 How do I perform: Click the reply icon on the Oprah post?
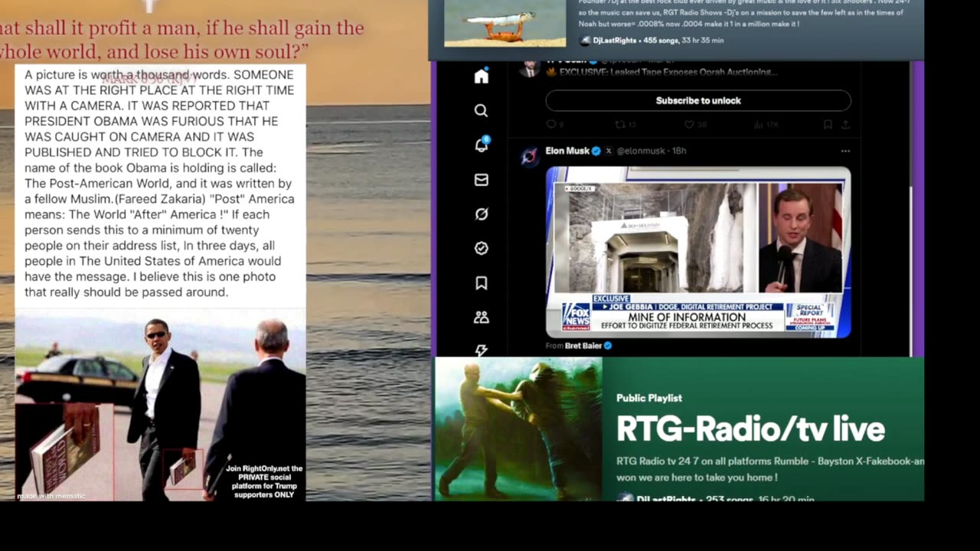click(550, 124)
